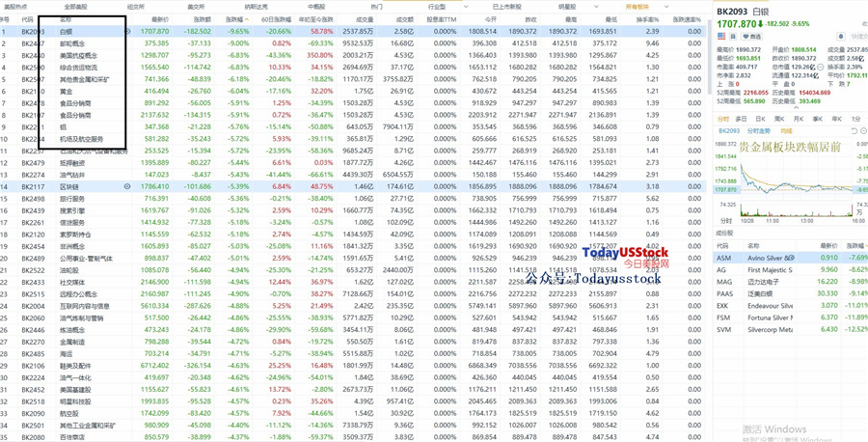Switch to the 纳斯达克 tab
Screen dimensions: 868x442
coord(257,7)
